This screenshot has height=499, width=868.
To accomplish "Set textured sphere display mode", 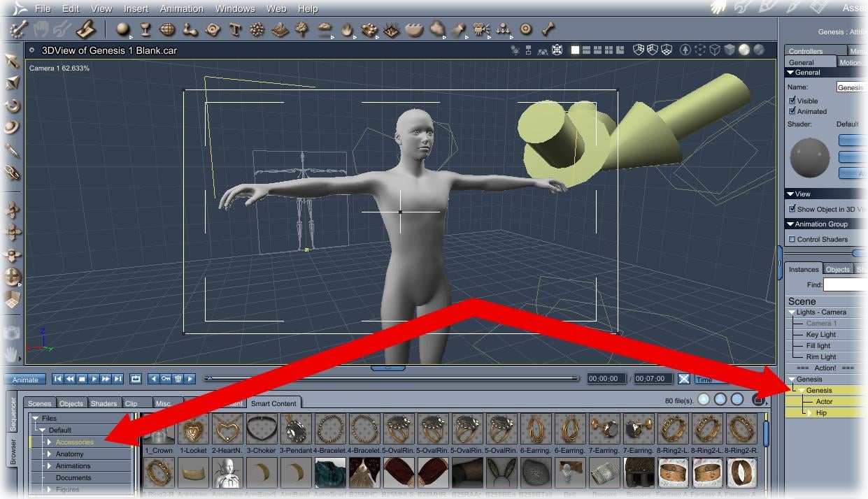I will 760,50.
